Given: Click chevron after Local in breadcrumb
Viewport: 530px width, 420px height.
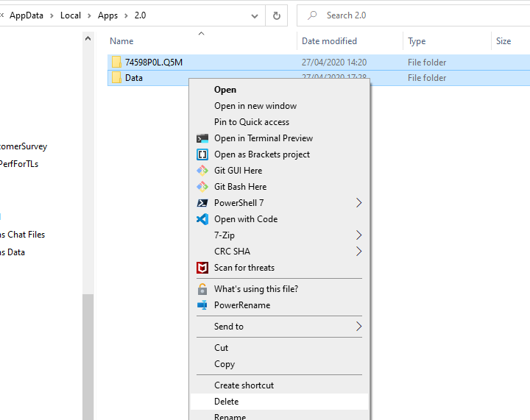Looking at the screenshot, I should (x=89, y=15).
